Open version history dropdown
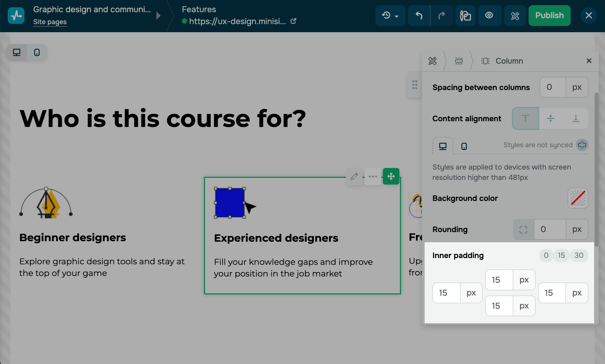Viewport: 605px width, 364px height. point(390,16)
